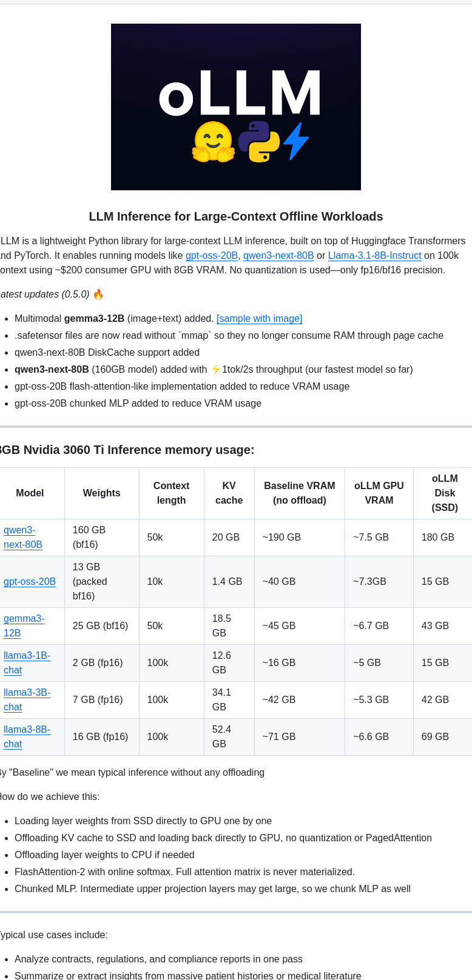Open the gemma3-12B model link in table
472x980 pixels.
(x=24, y=626)
